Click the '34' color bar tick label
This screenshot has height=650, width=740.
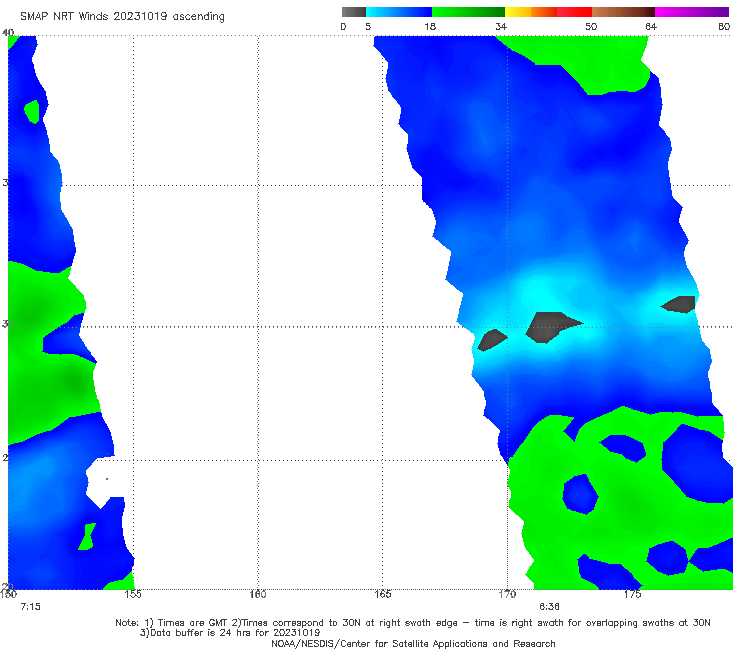coord(501,27)
